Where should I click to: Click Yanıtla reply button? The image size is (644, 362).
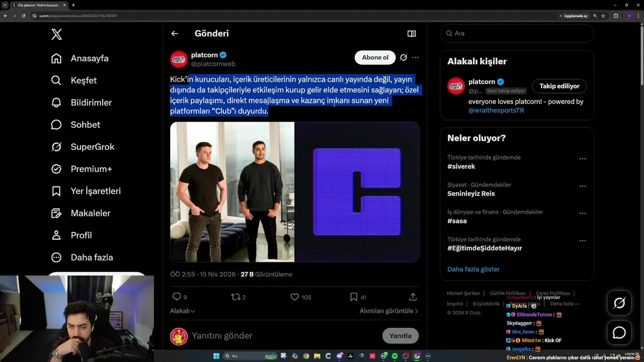(400, 336)
